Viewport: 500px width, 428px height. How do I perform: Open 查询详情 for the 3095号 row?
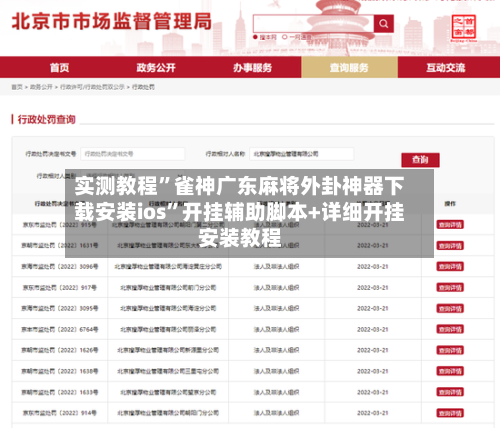(450, 308)
